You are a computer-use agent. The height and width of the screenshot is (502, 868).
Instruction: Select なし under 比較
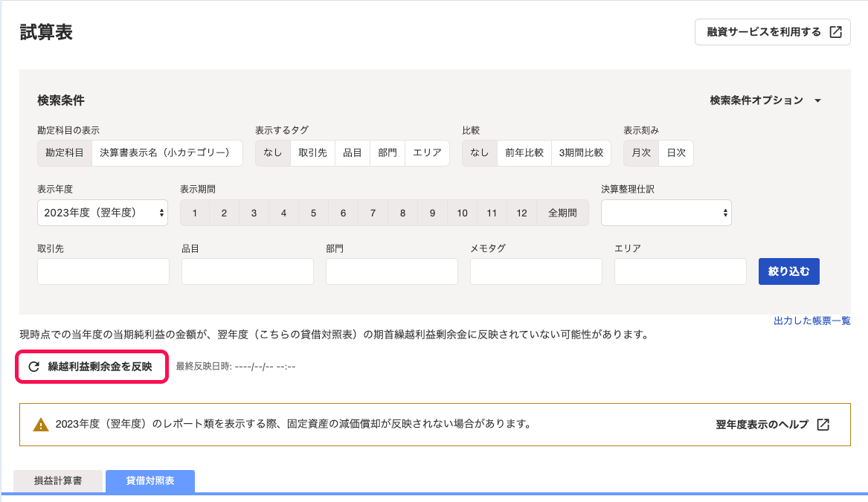point(480,152)
